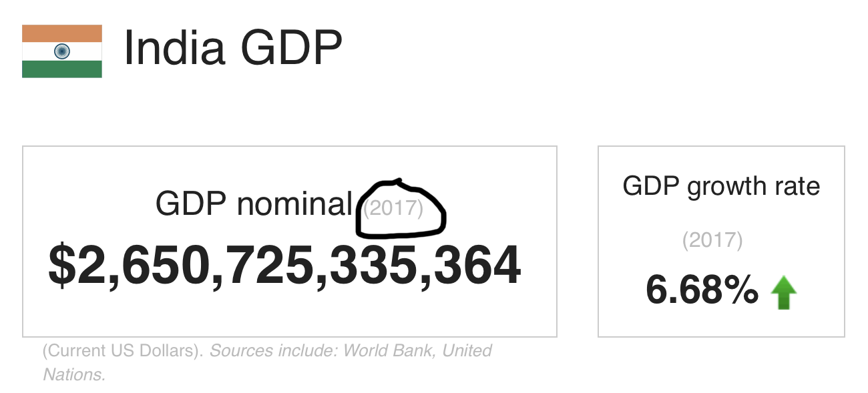Screen dimensions: 868x393
Task: Click the Current US Dollars note
Action: click(123, 351)
